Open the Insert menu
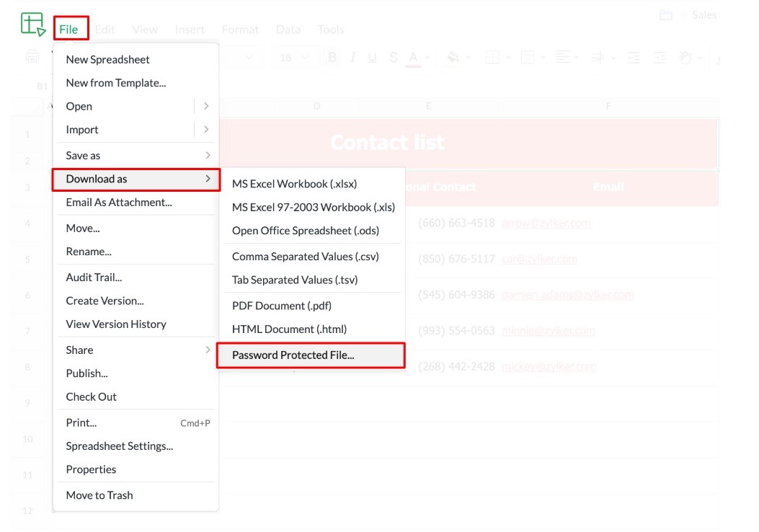The image size is (759, 532). (x=190, y=30)
